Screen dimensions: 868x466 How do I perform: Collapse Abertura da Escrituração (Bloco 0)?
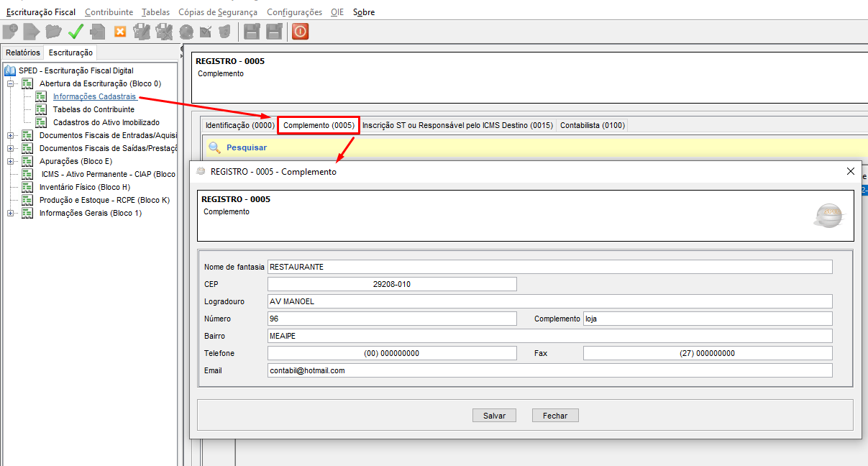(x=11, y=83)
